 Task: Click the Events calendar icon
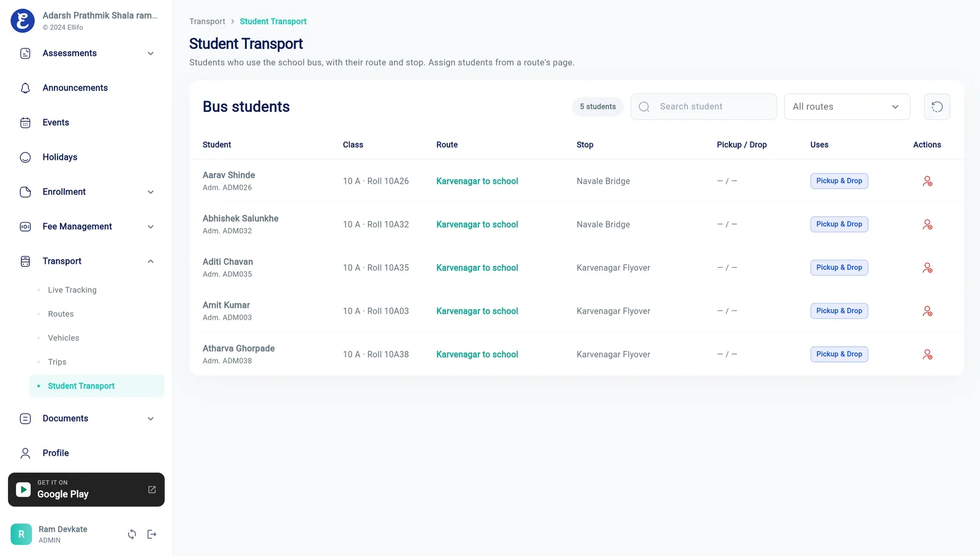point(25,123)
